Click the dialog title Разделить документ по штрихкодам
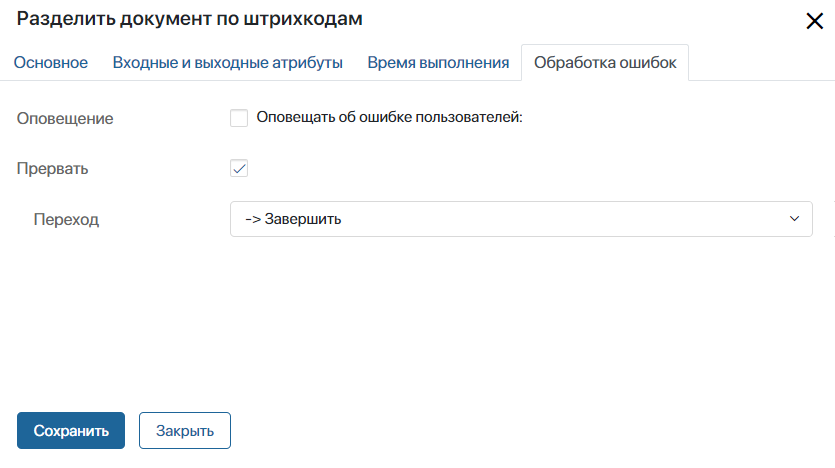 tap(190, 19)
